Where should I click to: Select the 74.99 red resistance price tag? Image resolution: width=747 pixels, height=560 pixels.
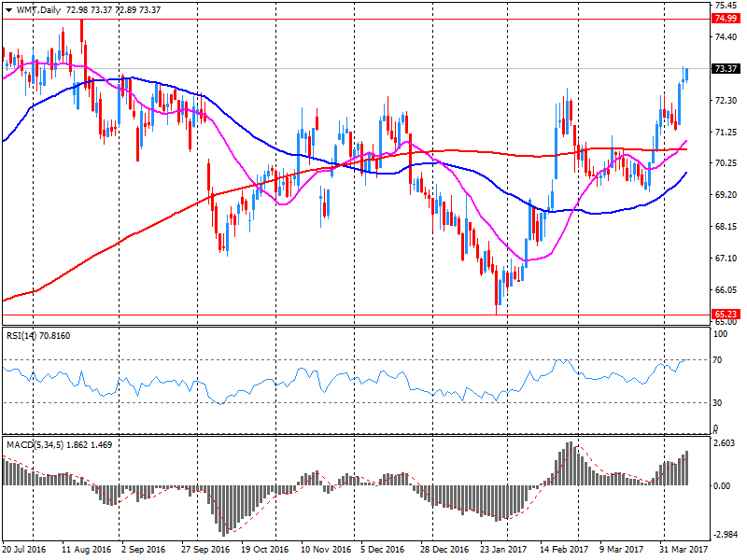(726, 18)
